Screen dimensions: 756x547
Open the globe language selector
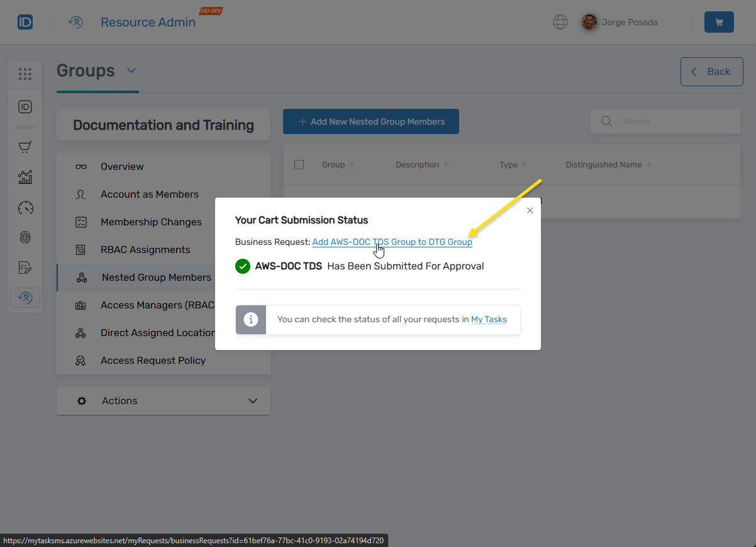point(560,21)
